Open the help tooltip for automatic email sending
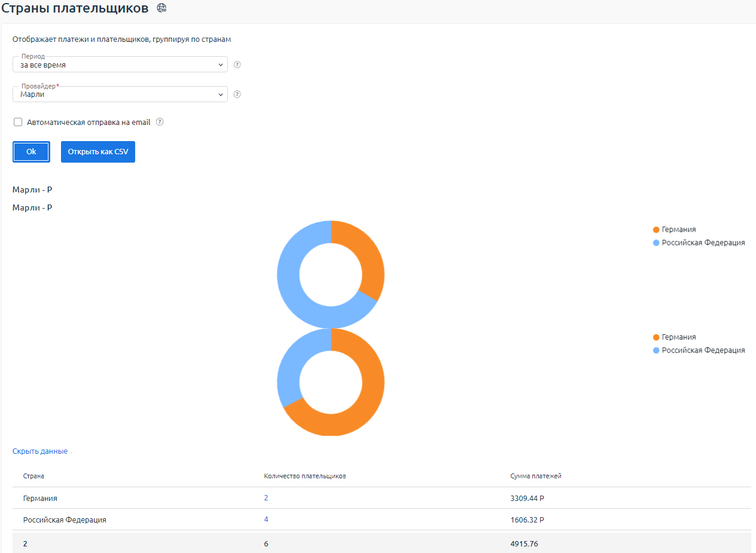The width and height of the screenshot is (756, 553). 160,122
